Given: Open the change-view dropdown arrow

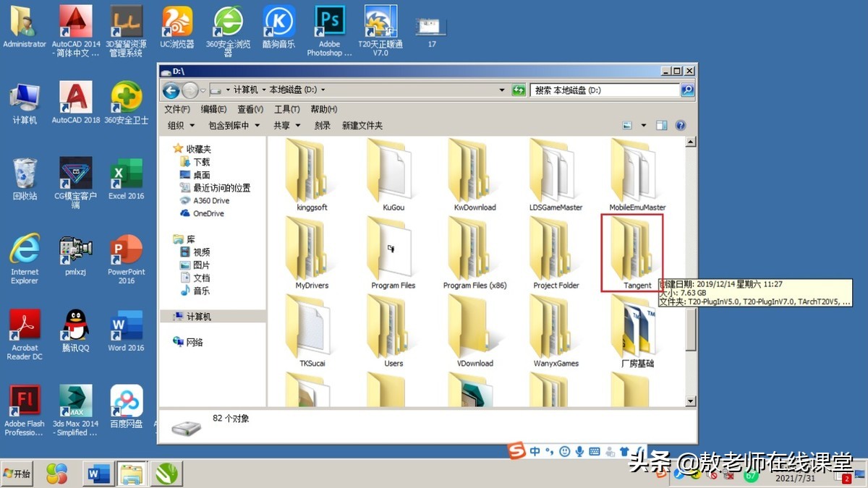Looking at the screenshot, I should coord(643,124).
